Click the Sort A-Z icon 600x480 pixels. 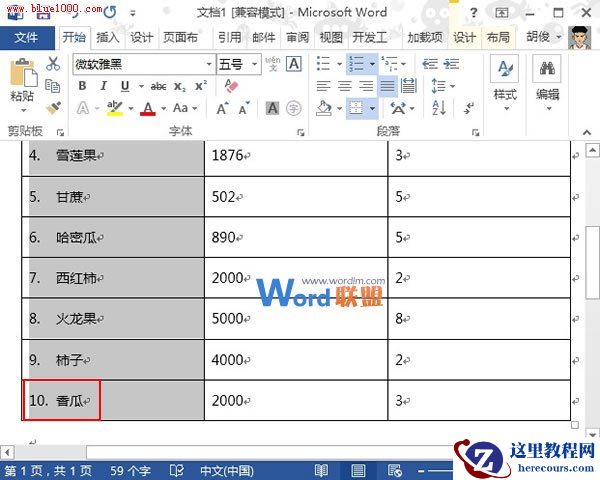click(439, 108)
